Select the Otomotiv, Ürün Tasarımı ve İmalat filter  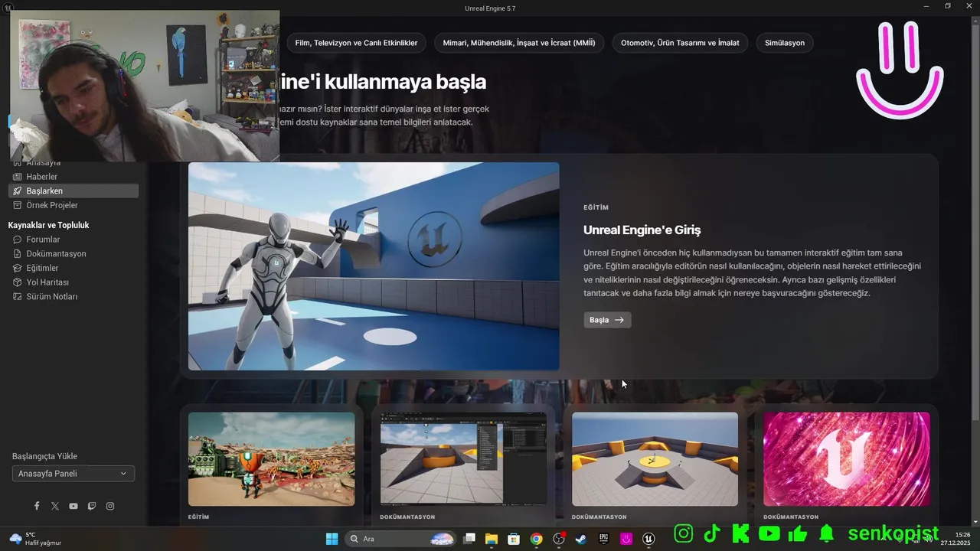(x=680, y=43)
